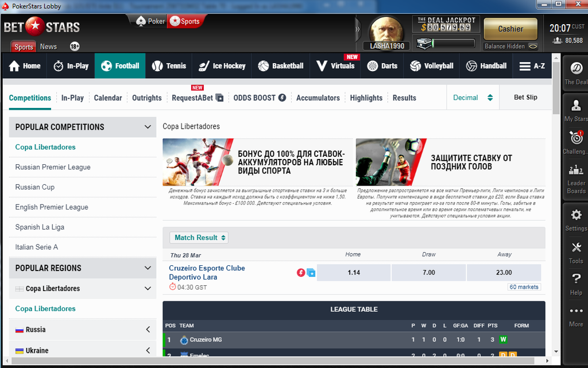Open 60 markets link
This screenshot has height=368, width=588.
pyautogui.click(x=524, y=286)
